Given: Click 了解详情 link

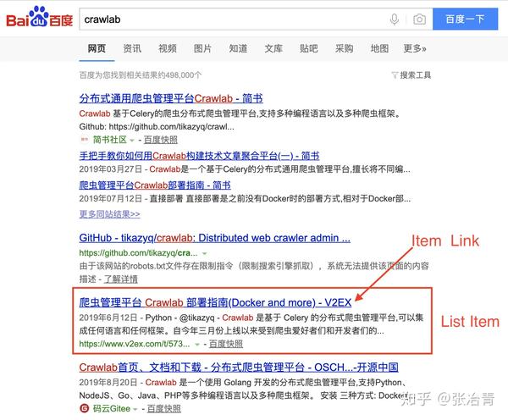Looking at the screenshot, I should pos(120,279).
